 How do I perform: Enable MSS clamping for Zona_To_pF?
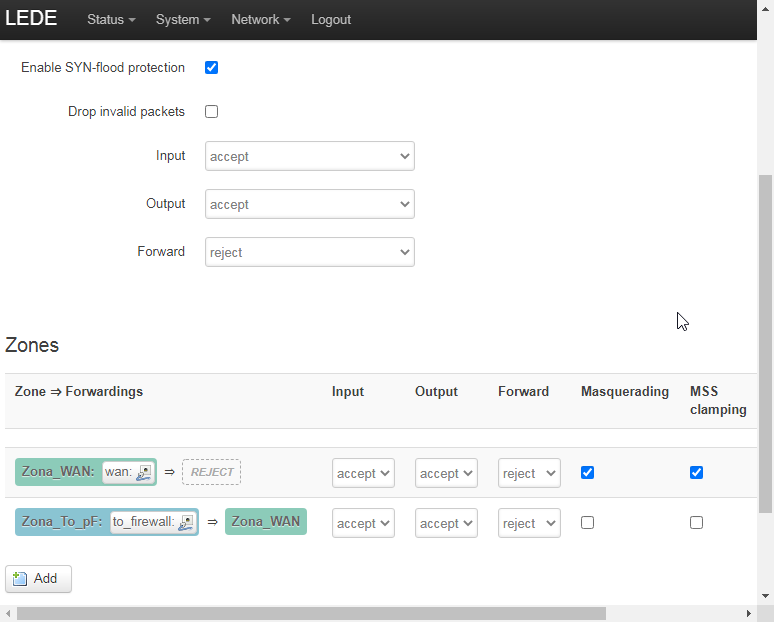click(x=697, y=522)
